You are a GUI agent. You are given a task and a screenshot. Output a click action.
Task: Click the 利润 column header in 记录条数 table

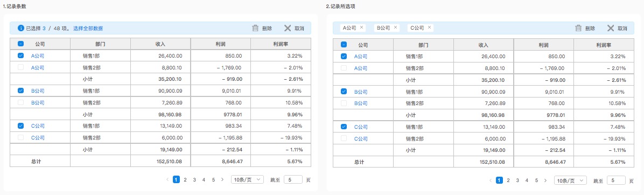(221, 44)
